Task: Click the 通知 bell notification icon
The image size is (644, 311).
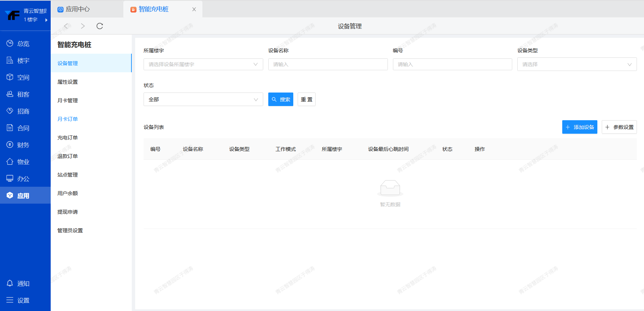Action: pos(10,283)
